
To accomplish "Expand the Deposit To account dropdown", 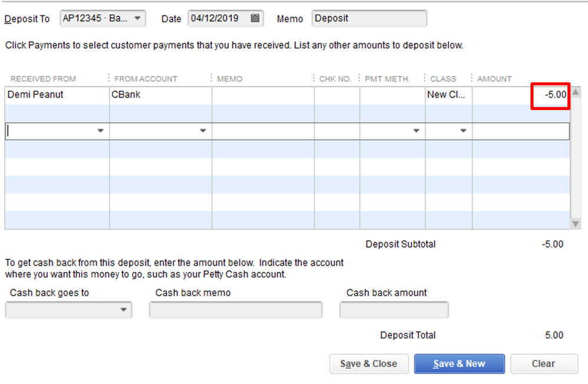I will click(138, 18).
